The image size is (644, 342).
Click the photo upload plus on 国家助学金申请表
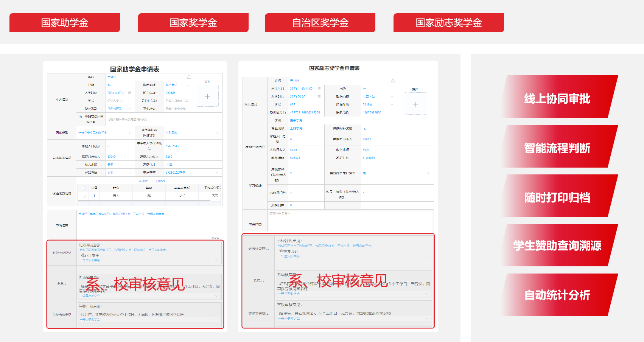coord(207,96)
